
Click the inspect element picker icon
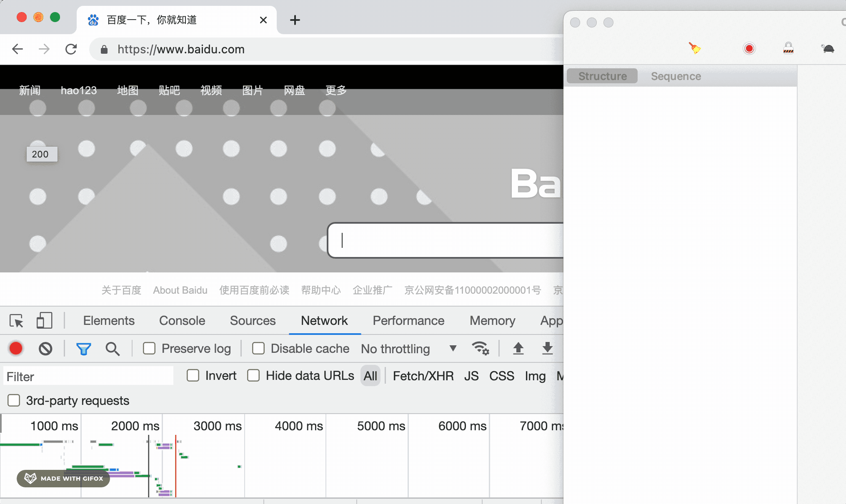(16, 321)
